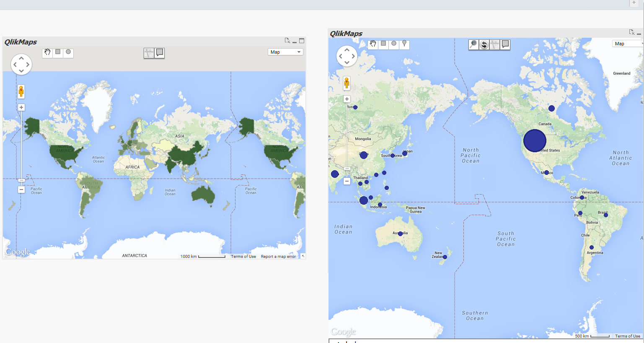
Task: Click the Colombia bubble on right map
Action: tap(582, 197)
